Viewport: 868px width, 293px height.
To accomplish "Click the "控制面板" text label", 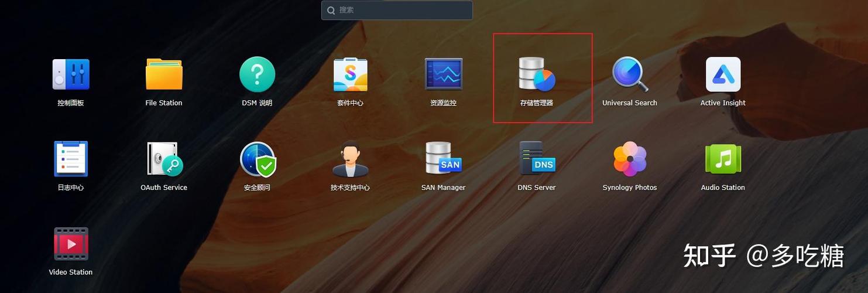I will click(x=71, y=103).
